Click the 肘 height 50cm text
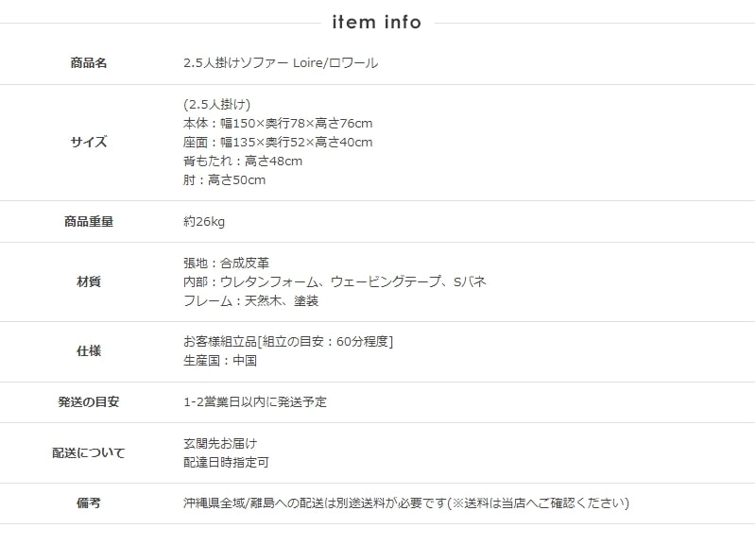The image size is (756, 545). (x=225, y=180)
